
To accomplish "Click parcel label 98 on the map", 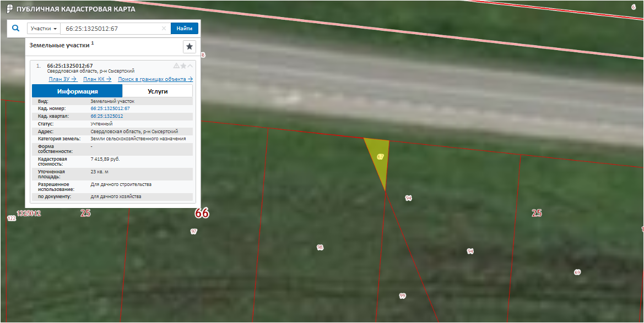I will [x=320, y=248].
